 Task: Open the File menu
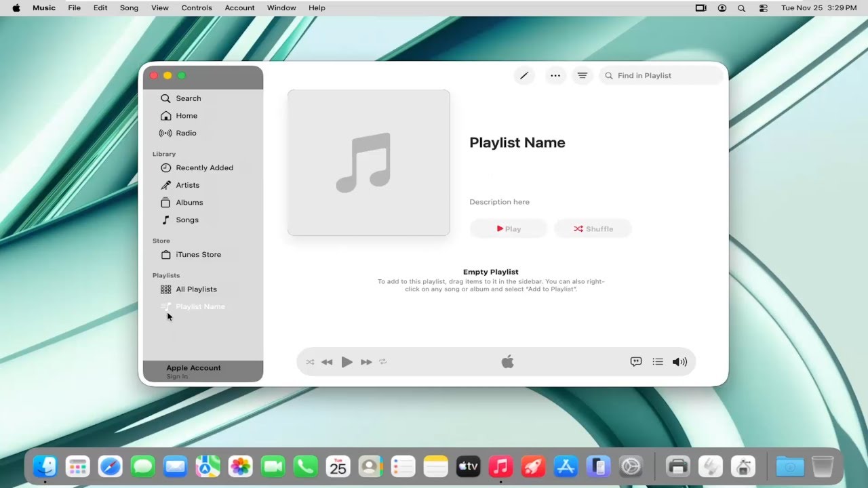(75, 8)
